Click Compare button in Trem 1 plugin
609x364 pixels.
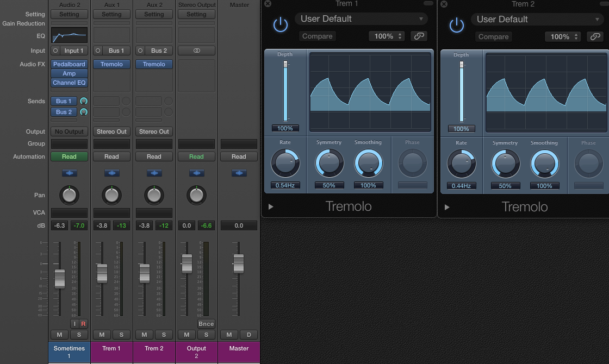click(x=318, y=36)
